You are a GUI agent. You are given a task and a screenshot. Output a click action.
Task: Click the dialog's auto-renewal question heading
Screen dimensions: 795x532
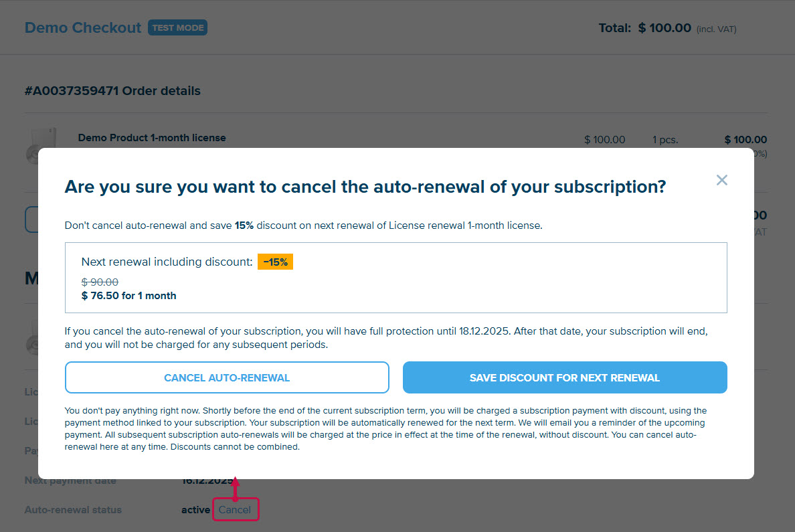[365, 187]
